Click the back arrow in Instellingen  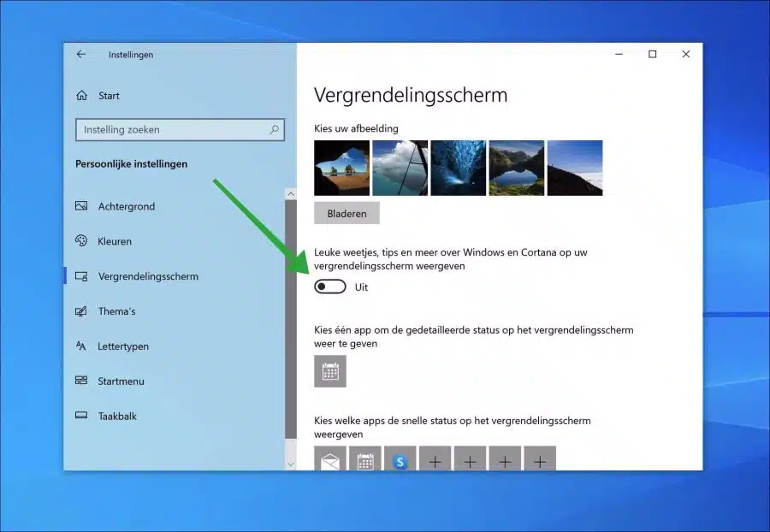(81, 55)
